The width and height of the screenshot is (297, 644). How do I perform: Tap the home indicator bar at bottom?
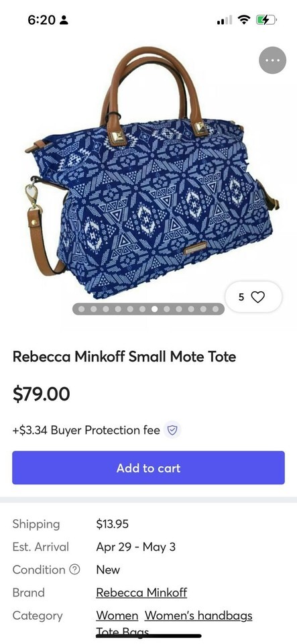coord(149,636)
